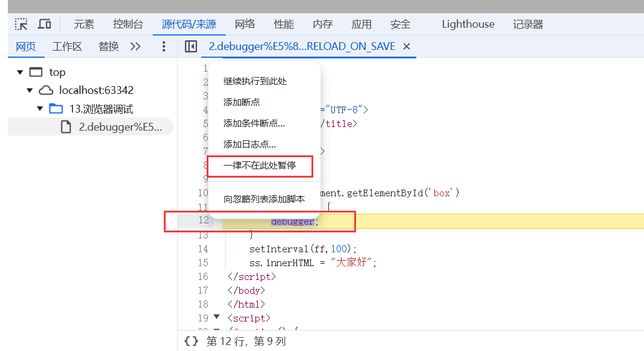Click line number 18 in gutter
Viewport: 644px width, 351px height.
point(203,304)
